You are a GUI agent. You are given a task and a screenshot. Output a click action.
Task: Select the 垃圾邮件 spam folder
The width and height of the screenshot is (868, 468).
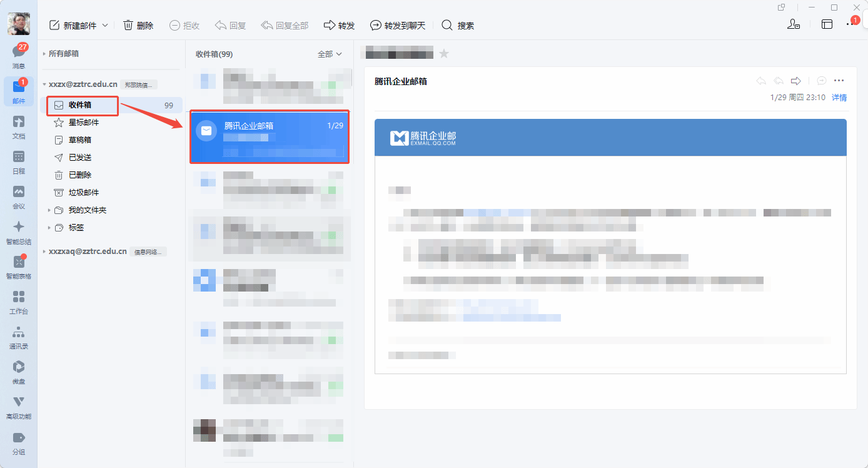tap(83, 193)
